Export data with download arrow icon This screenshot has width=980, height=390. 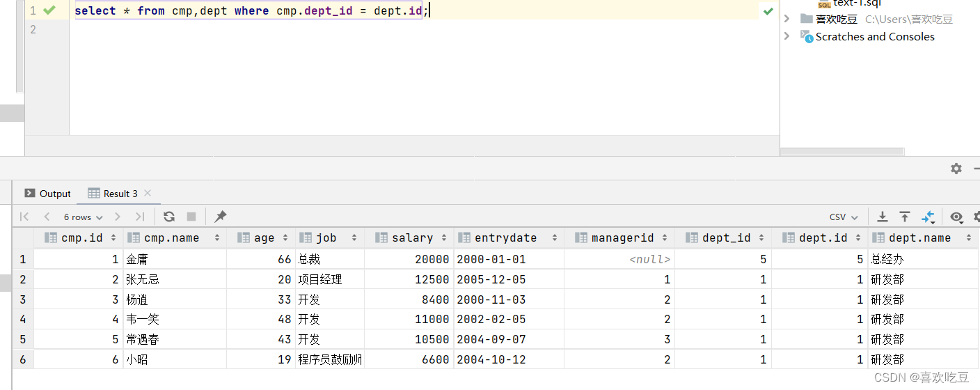(x=882, y=217)
